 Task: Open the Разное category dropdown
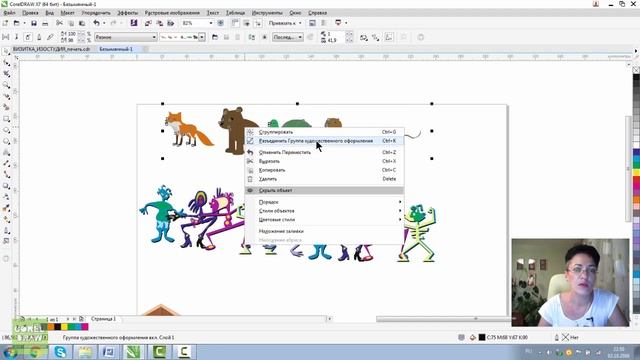pos(126,37)
